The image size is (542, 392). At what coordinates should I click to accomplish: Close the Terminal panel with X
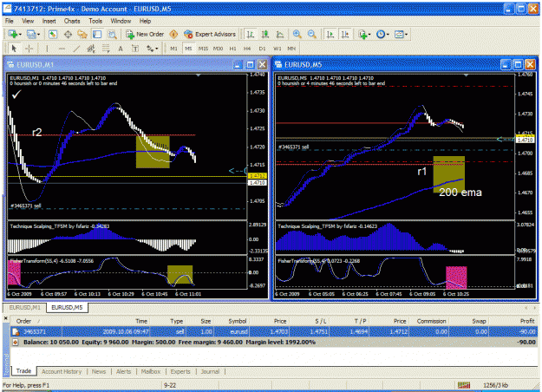pos(5,318)
